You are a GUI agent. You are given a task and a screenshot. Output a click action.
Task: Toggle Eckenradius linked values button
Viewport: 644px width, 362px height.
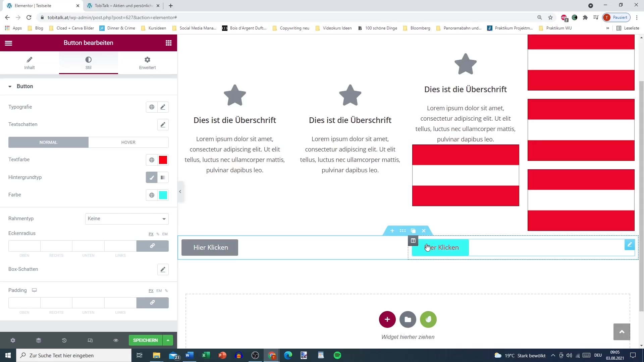coord(152,246)
